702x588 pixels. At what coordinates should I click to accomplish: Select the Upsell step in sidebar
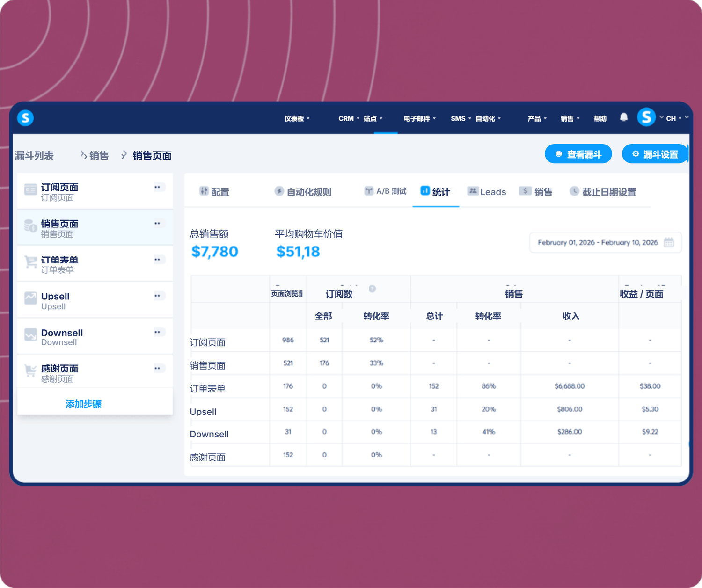click(95, 300)
